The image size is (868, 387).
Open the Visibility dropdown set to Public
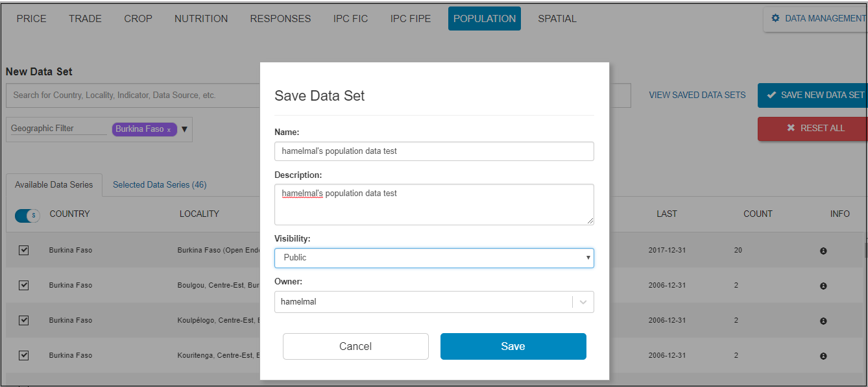(434, 258)
